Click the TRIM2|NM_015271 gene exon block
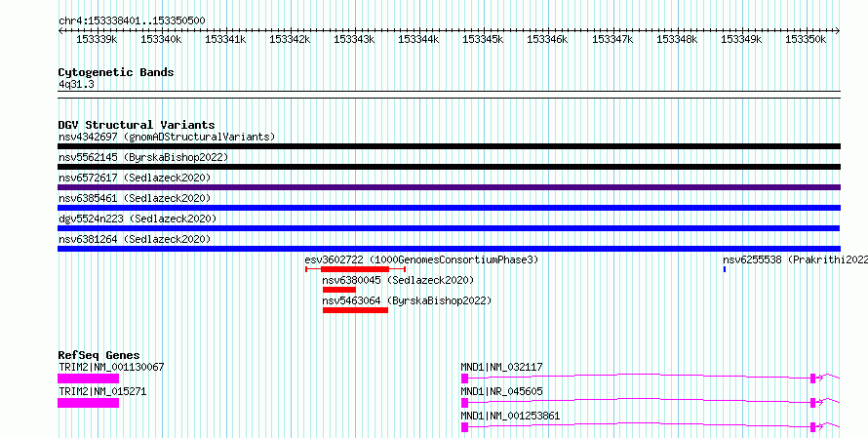Screen dimensions: 868x438 [x=88, y=403]
